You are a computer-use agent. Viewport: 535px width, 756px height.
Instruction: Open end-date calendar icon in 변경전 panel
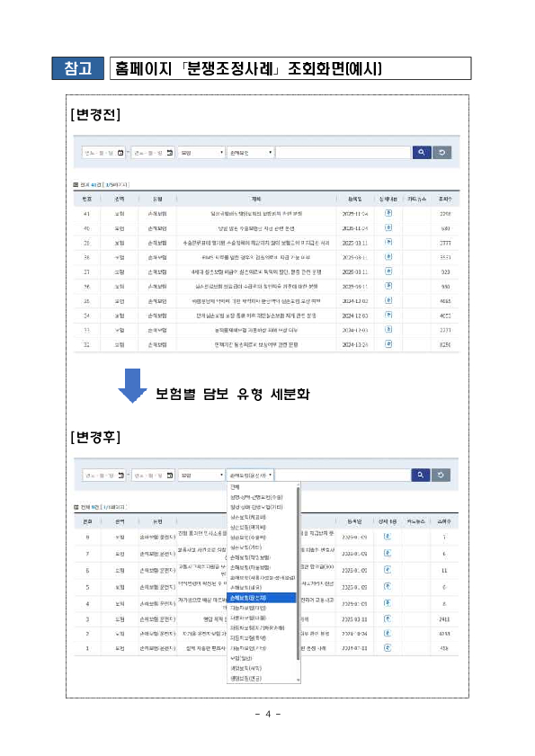point(169,153)
